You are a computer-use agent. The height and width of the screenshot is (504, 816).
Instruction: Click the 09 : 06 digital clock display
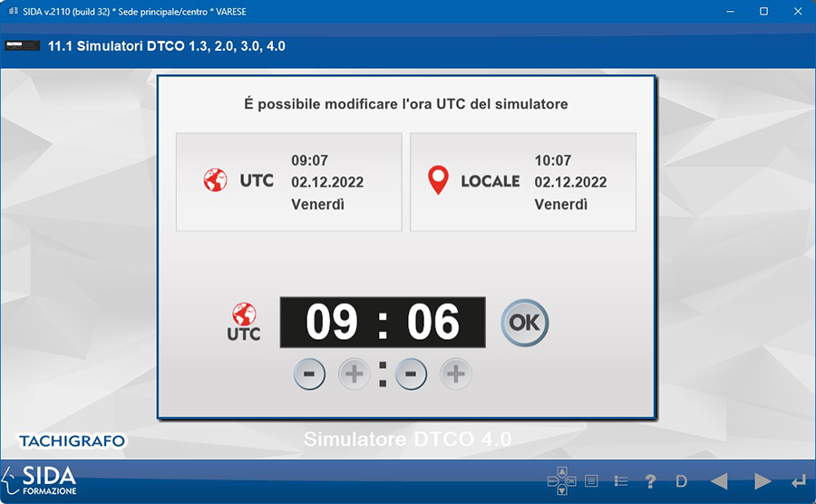point(382,322)
